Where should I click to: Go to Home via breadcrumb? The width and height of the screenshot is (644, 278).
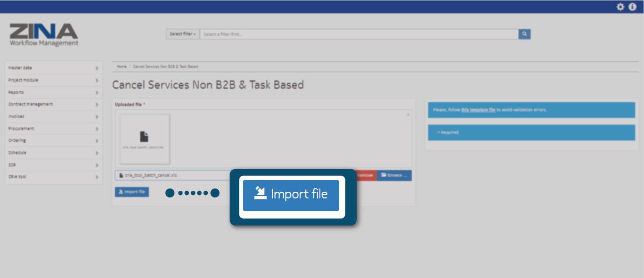[x=122, y=66]
